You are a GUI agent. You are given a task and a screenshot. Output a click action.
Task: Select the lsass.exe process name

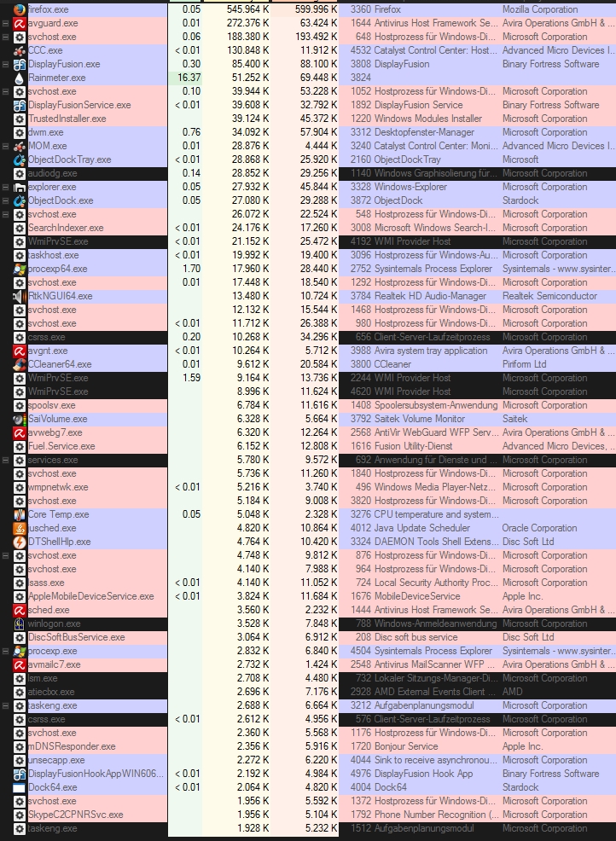click(x=46, y=583)
